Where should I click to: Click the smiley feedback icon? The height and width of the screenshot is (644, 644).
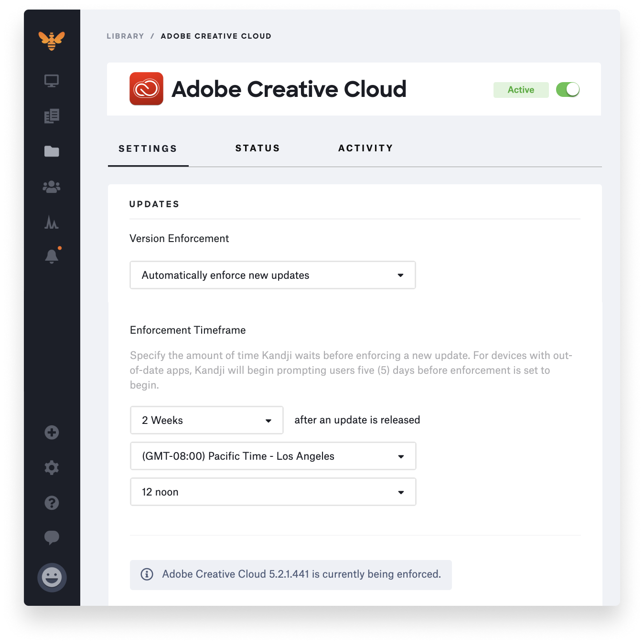pos(52,578)
